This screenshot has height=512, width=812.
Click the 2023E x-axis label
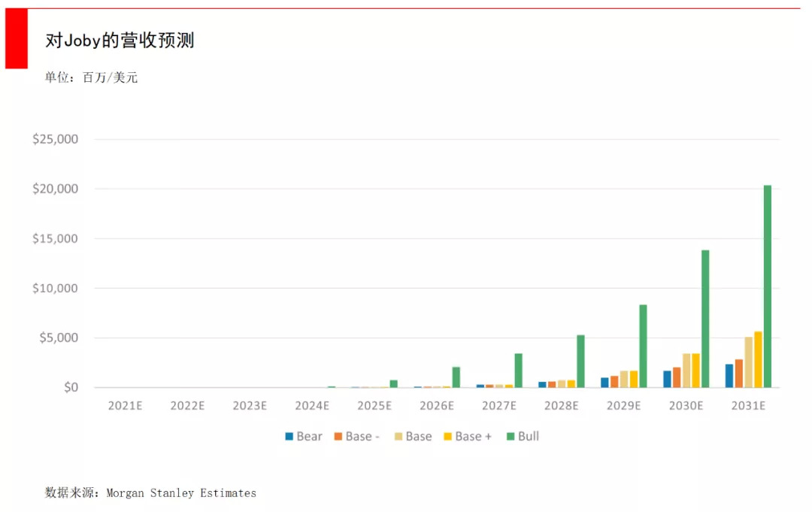click(x=250, y=405)
